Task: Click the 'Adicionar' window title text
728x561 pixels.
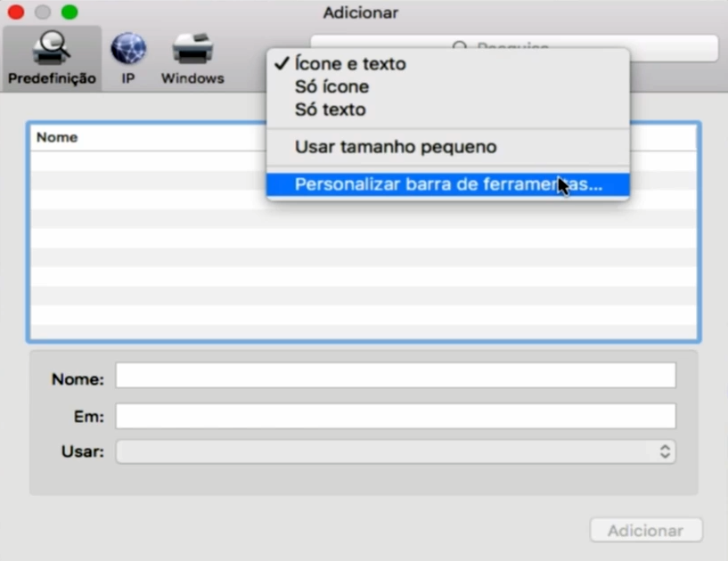Action: 360,12
